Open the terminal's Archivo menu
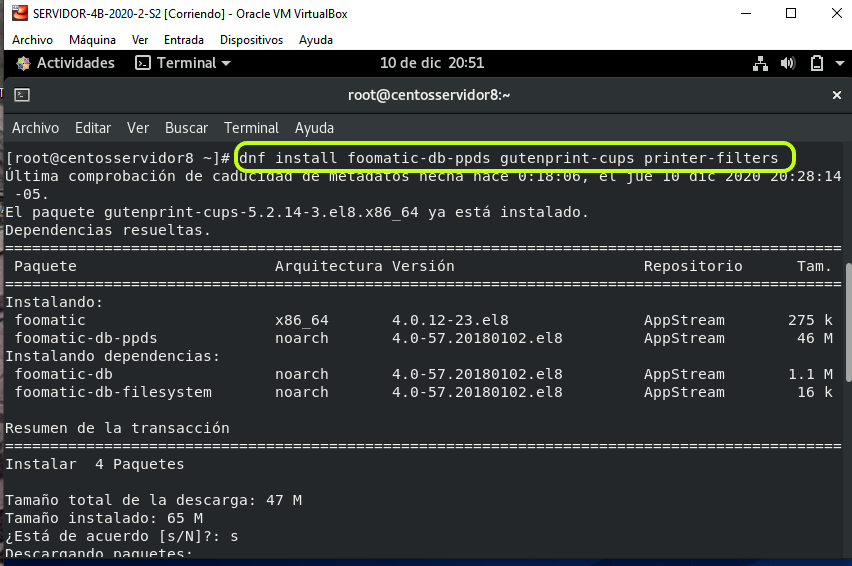 point(35,128)
